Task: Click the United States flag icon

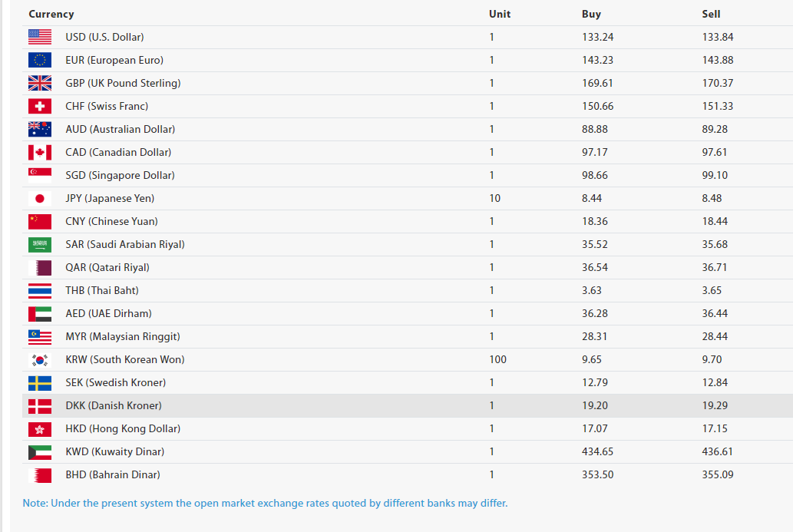Action: tap(40, 37)
